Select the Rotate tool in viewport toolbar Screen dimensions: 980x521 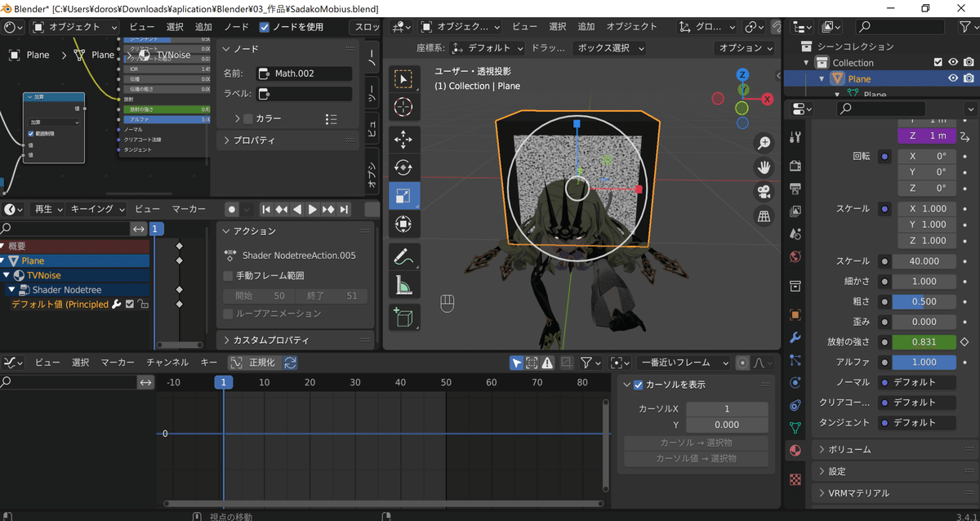(x=403, y=168)
